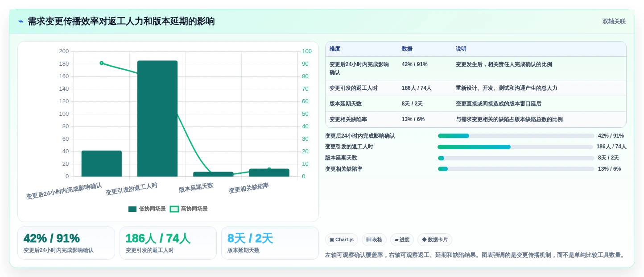Viewport: 644px width, 277px height.
Task: Click the page title 需求变更传播效率对返工人力和版本延期的影响
Action: 121,21
